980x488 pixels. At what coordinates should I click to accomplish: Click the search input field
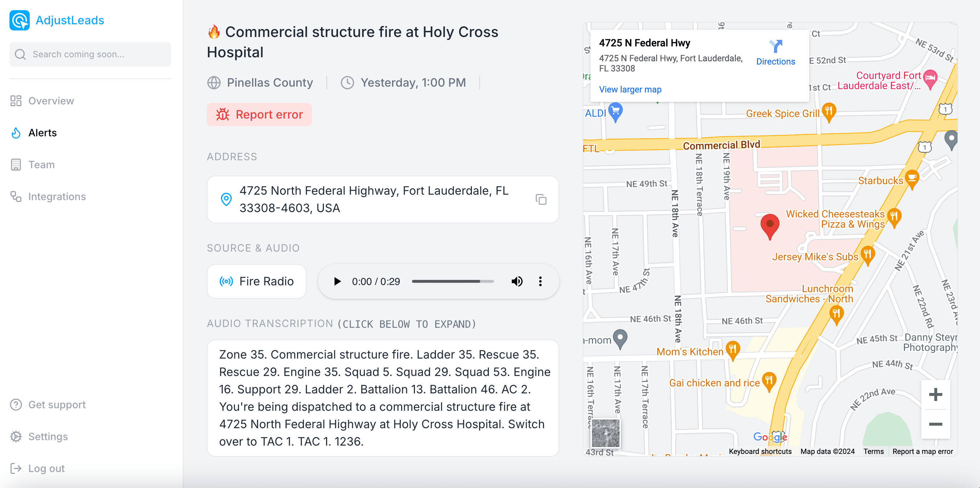[90, 54]
